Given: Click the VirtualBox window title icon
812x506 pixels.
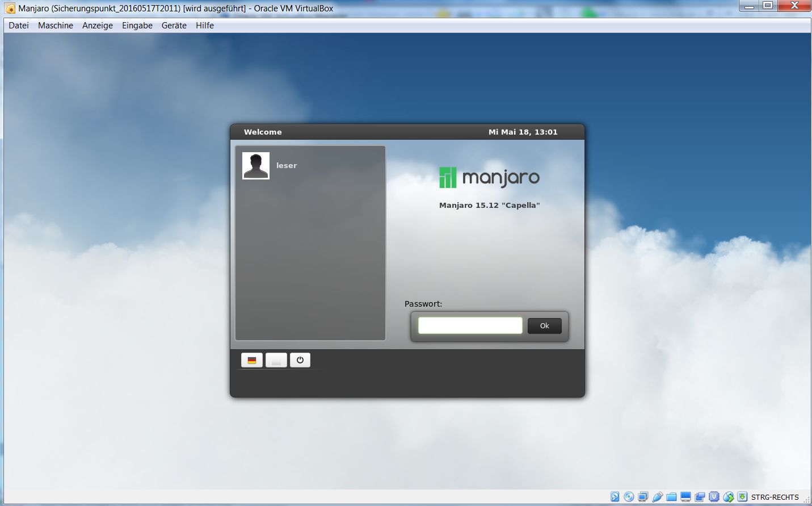Looking at the screenshot, I should pyautogui.click(x=10, y=9).
